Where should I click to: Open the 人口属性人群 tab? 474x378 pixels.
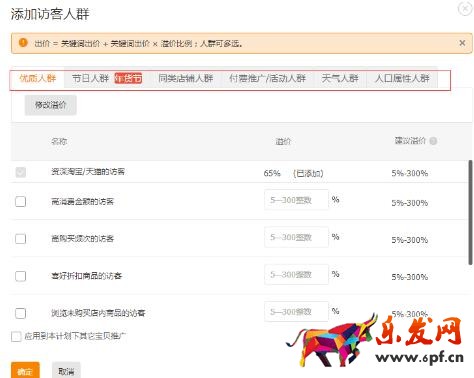pyautogui.click(x=402, y=78)
